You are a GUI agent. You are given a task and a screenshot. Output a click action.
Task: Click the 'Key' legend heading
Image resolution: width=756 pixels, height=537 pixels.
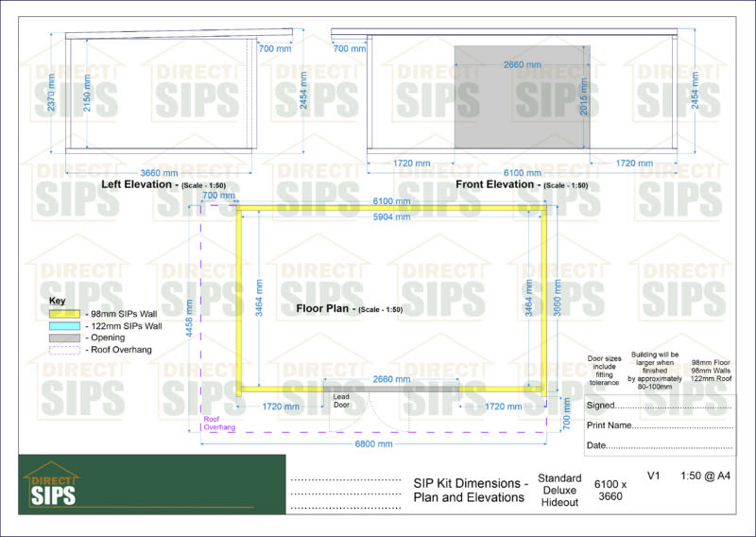tap(57, 301)
